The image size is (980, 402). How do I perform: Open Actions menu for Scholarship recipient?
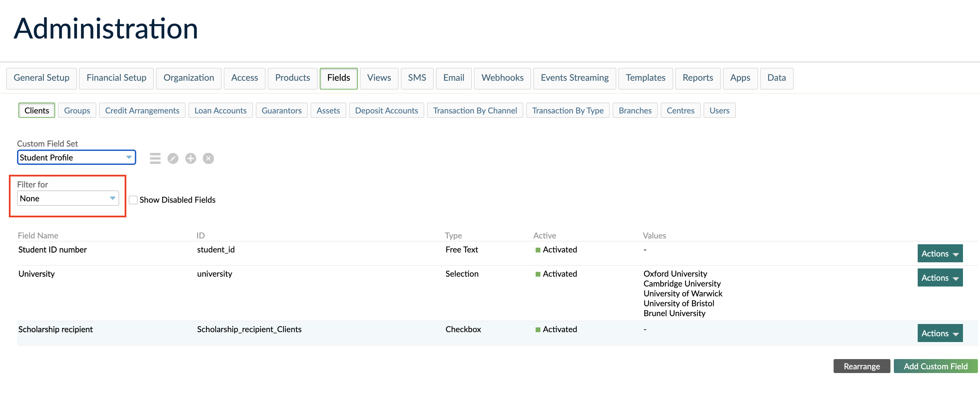pos(940,333)
